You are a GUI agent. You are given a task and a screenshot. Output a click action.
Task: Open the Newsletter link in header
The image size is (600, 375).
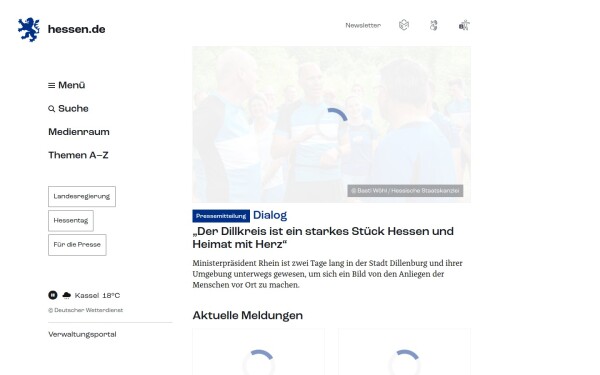tap(363, 25)
